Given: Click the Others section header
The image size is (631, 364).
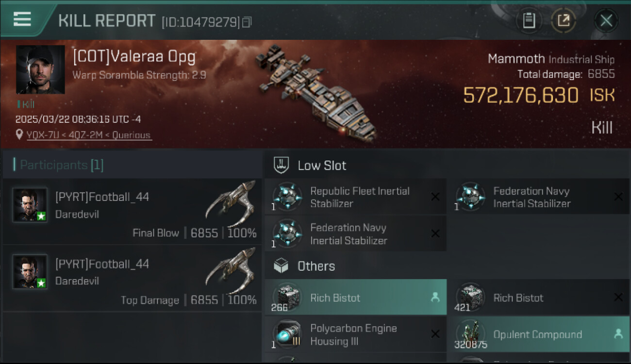Looking at the screenshot, I should point(316,266).
